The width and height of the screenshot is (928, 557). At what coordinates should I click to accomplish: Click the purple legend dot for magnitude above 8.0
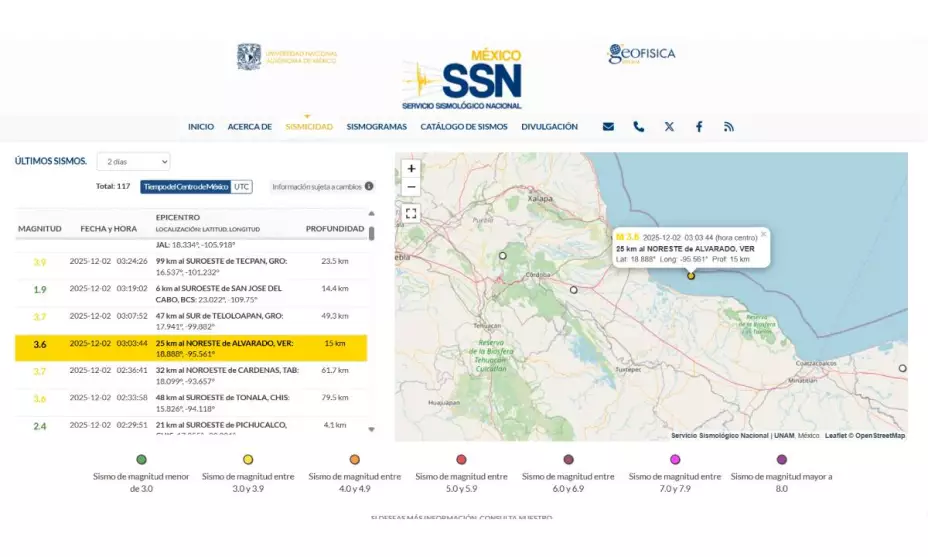click(x=782, y=459)
